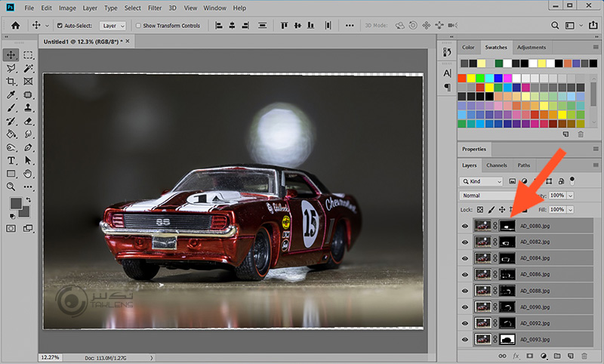Open the Filter menu
This screenshot has height=364, width=604.
point(155,8)
